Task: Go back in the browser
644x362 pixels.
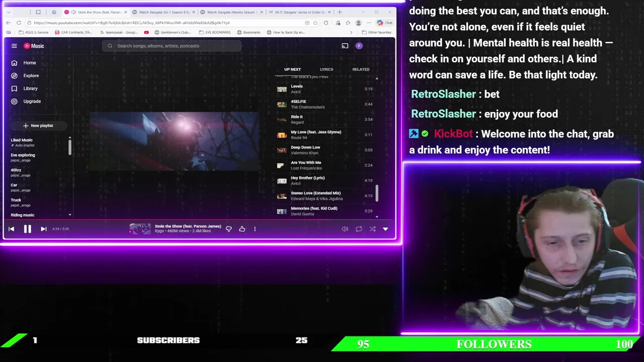Action: 8,23
